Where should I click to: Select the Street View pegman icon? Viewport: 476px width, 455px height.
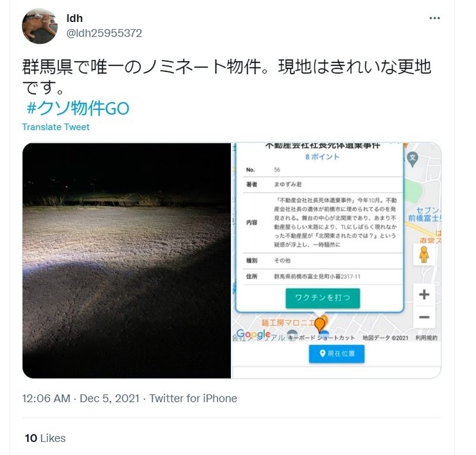pyautogui.click(x=424, y=255)
